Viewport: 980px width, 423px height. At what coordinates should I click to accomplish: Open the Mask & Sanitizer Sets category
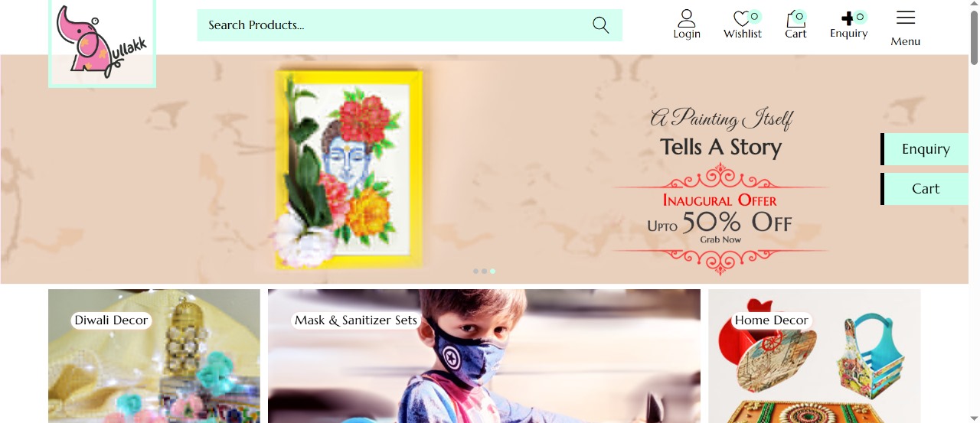coord(356,321)
